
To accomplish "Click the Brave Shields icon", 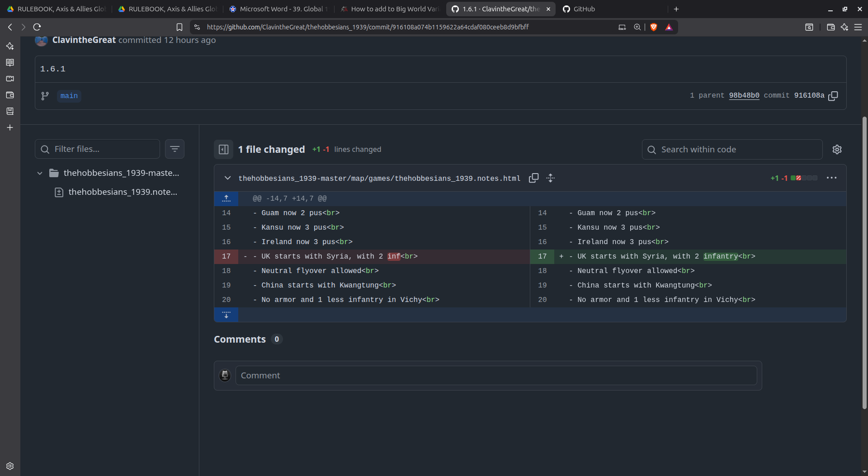I will (x=653, y=27).
